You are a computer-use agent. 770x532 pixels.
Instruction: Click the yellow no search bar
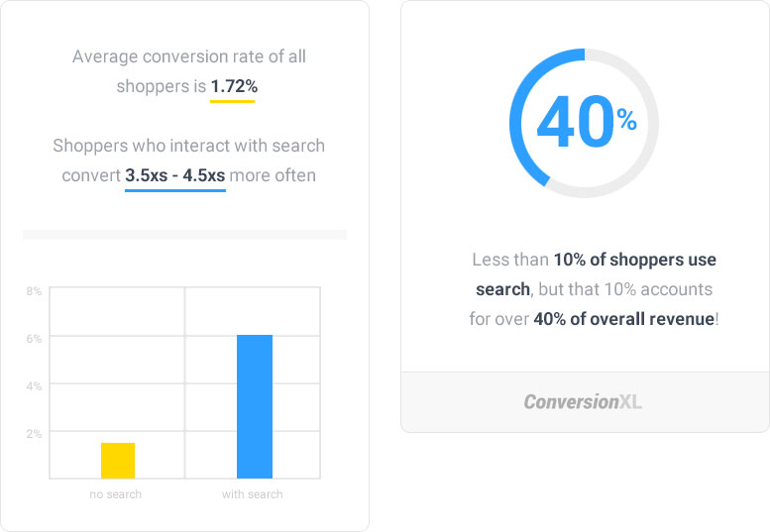coord(118,461)
